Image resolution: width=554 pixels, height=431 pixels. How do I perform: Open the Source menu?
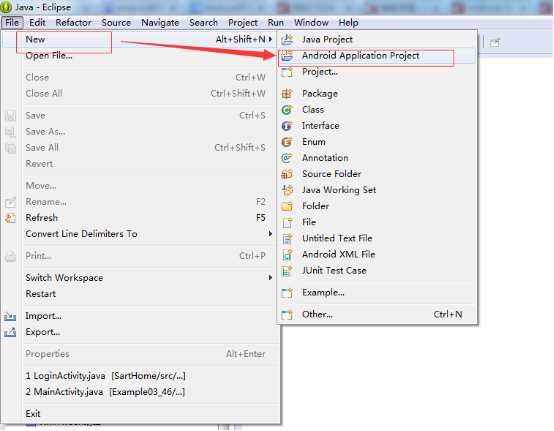coord(116,23)
